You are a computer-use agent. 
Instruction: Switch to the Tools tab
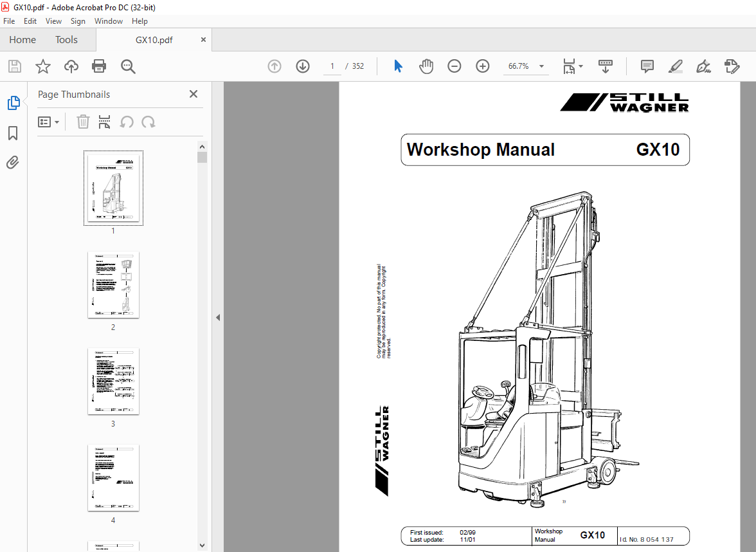click(66, 40)
